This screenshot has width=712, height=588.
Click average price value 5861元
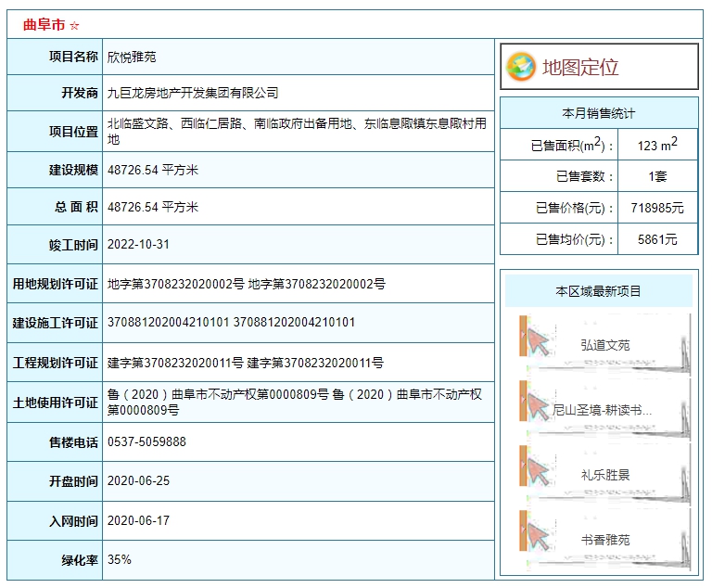point(657,239)
